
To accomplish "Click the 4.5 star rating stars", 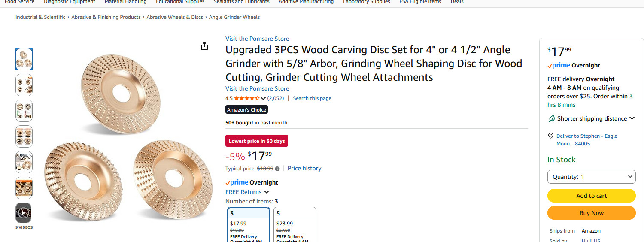I will [246, 98].
